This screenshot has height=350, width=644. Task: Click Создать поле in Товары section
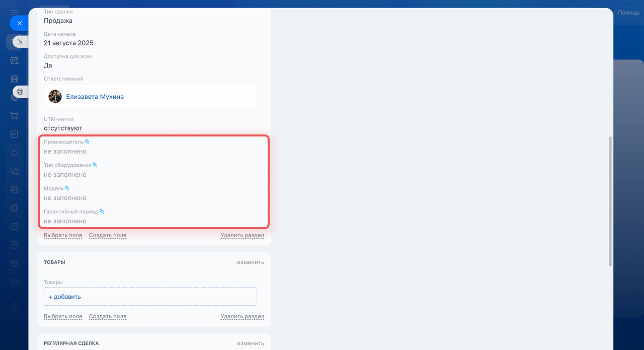(108, 317)
